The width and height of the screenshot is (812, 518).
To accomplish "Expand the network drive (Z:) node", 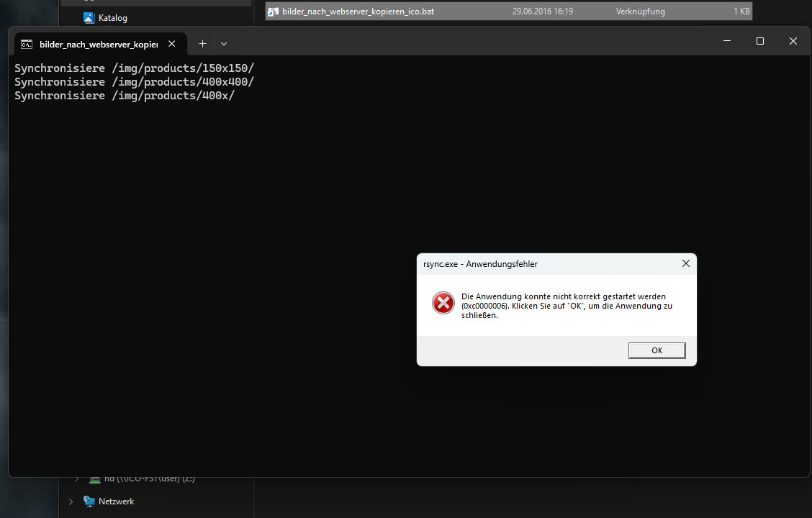I will pyautogui.click(x=76, y=479).
